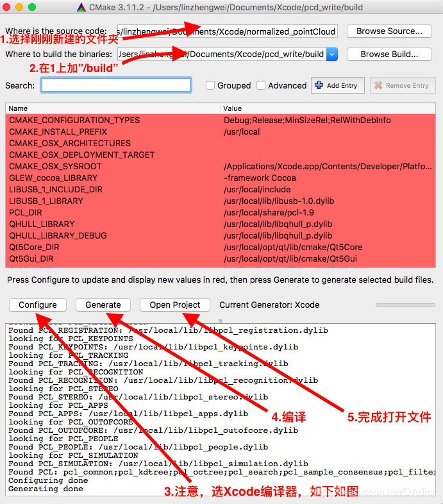Select GLEW_cocoa_LIBRARY entry
443x504 pixels.
click(x=53, y=178)
